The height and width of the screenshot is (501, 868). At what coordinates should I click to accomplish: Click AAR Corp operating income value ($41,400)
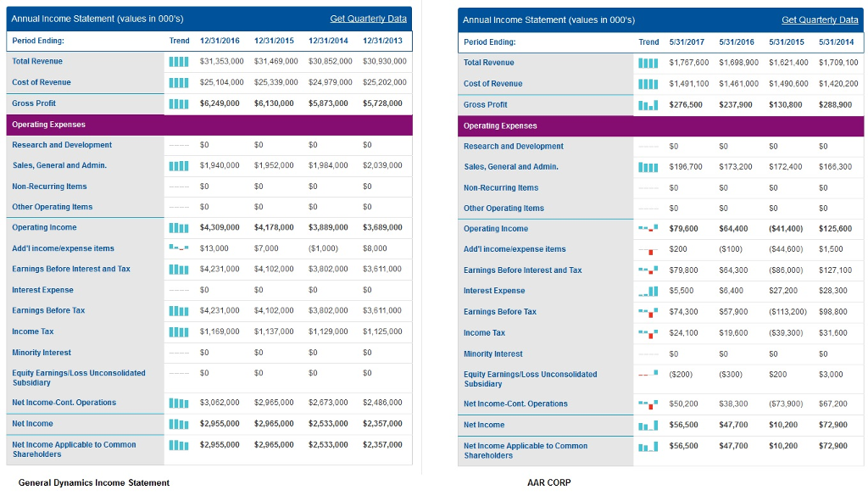786,228
